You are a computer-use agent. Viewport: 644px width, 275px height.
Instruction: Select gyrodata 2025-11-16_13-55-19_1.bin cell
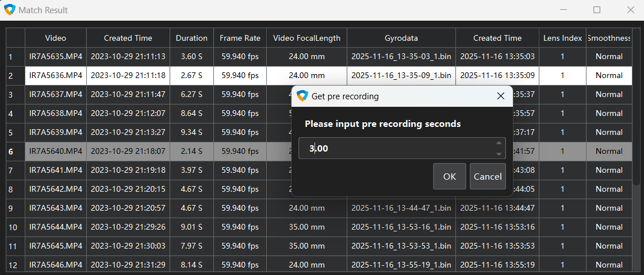(401, 265)
